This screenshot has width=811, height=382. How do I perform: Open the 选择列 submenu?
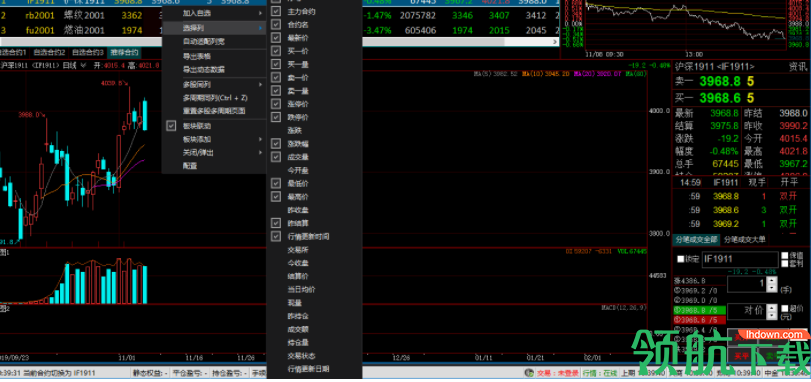pos(214,27)
